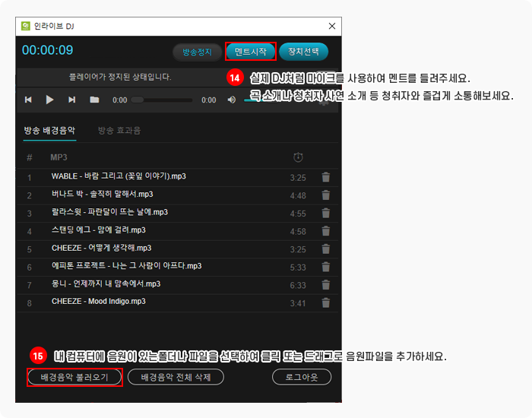This screenshot has height=418, width=532.
Task: Click 플레이어가 정지된 상태입니다 status text
Action: tap(120, 77)
